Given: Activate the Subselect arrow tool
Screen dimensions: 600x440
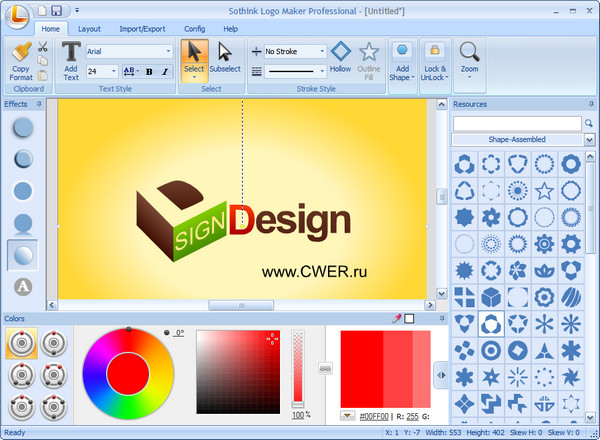Looking at the screenshot, I should coord(224,58).
